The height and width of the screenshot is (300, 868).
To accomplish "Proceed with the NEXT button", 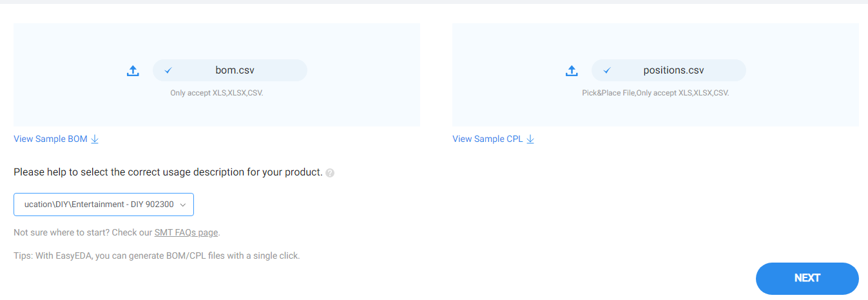I will [x=807, y=278].
